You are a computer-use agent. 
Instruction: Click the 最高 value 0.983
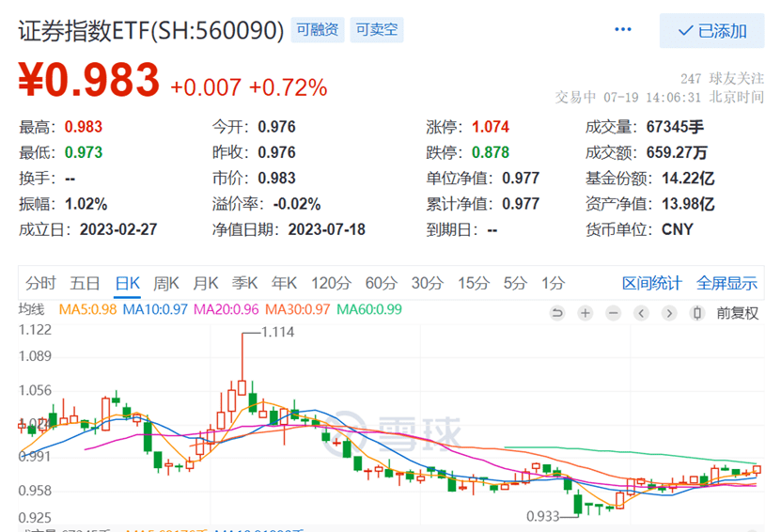(84, 127)
